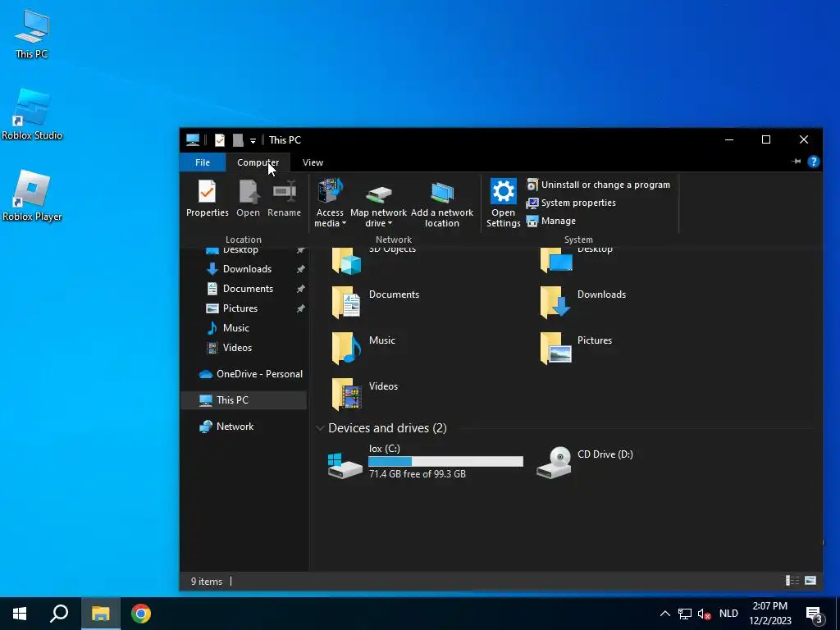Select Music in the navigation pane

pyautogui.click(x=235, y=328)
